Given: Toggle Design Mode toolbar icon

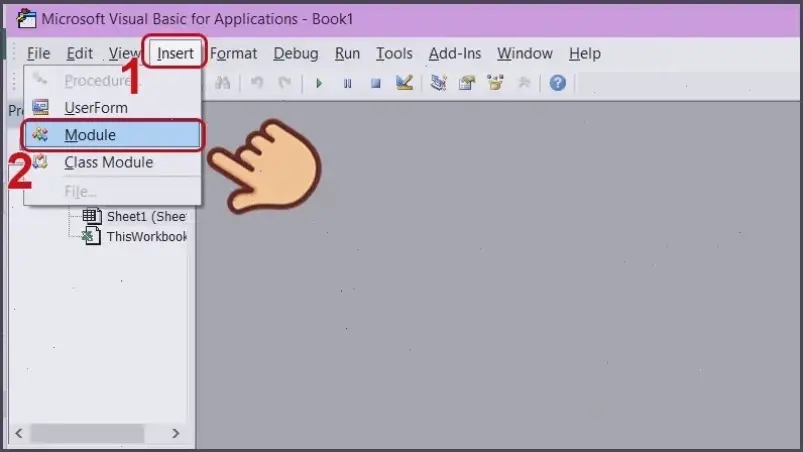Looking at the screenshot, I should pos(404,82).
